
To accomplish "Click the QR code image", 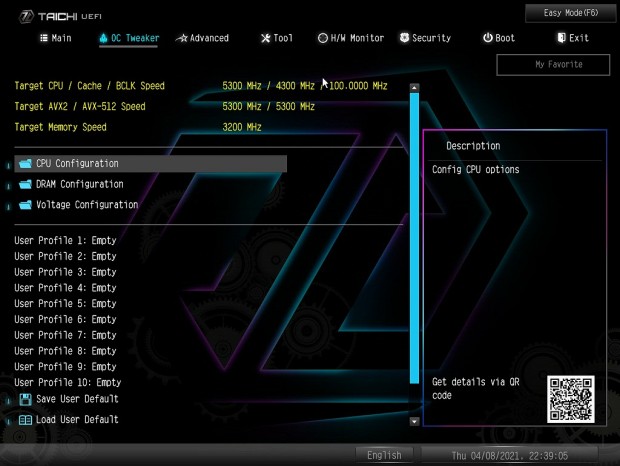I will coord(571,399).
